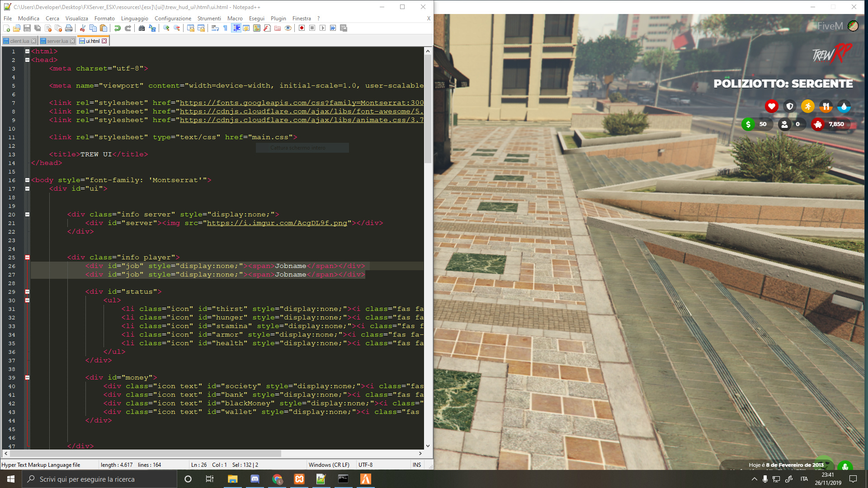Viewport: 868px width, 488px height.
Task: Disable the highlighted indent guide toggle
Action: click(236, 28)
